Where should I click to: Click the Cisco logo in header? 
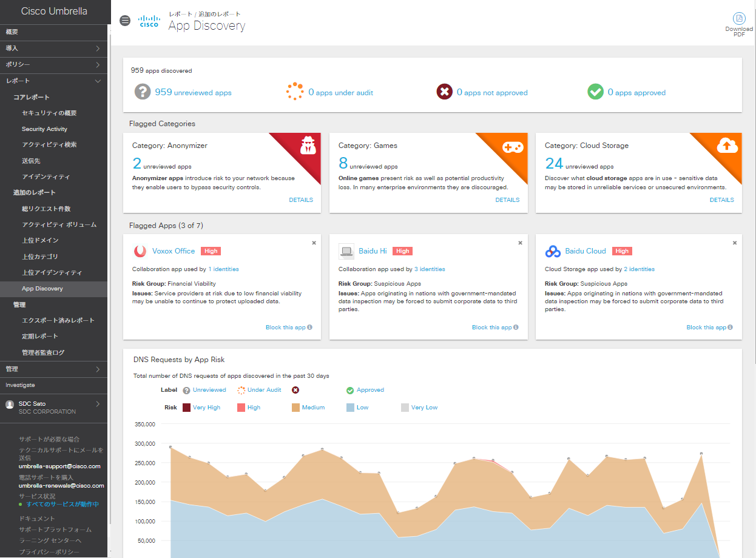coord(149,21)
